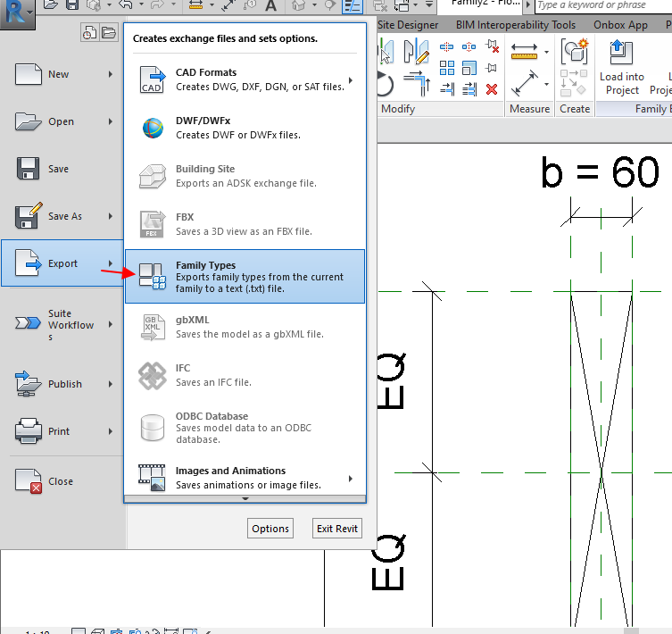The height and width of the screenshot is (634, 672).
Task: Select Export in application menu
Action: point(62,263)
